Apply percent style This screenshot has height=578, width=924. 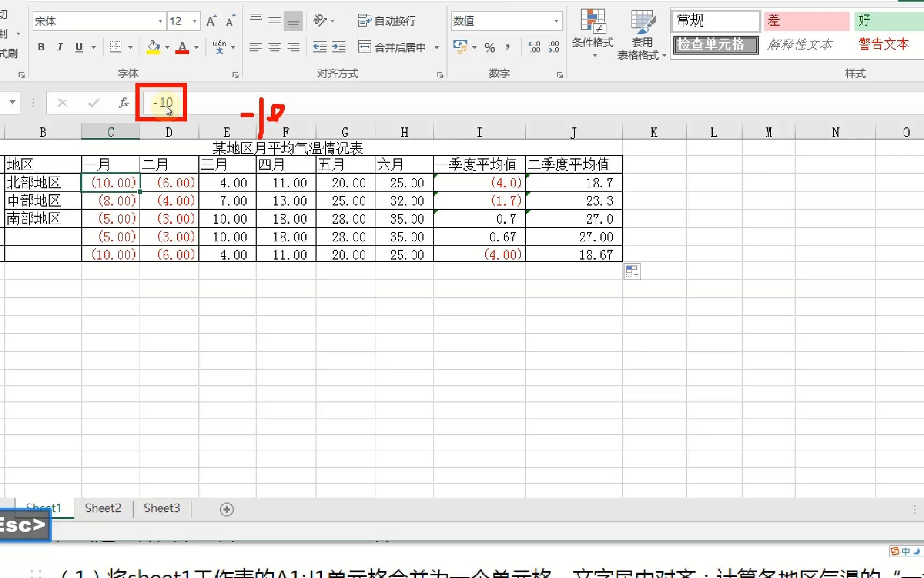point(490,47)
